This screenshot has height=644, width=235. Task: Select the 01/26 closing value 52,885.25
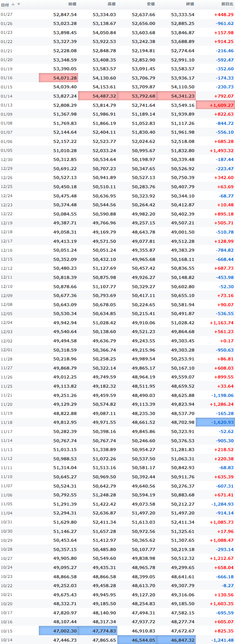click(183, 24)
